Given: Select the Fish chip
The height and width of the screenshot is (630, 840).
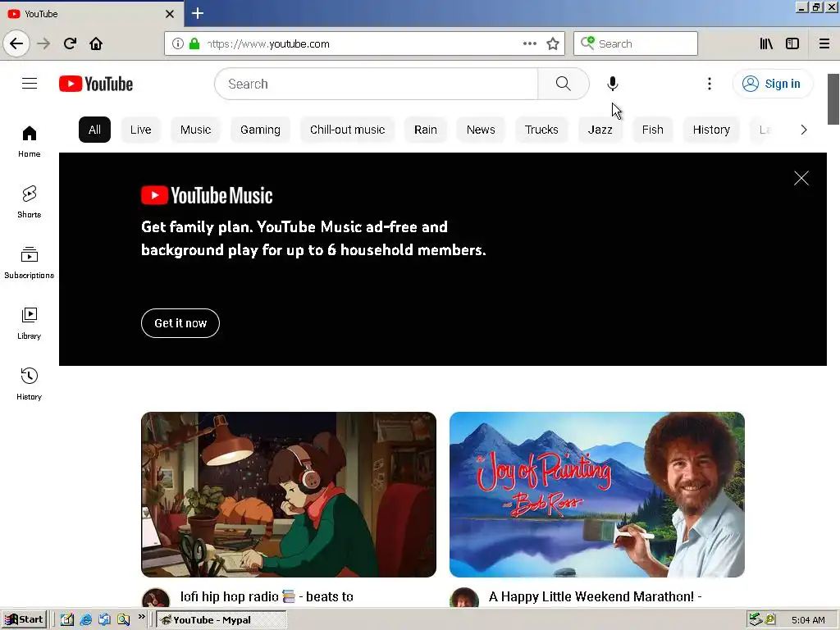Looking at the screenshot, I should (652, 130).
